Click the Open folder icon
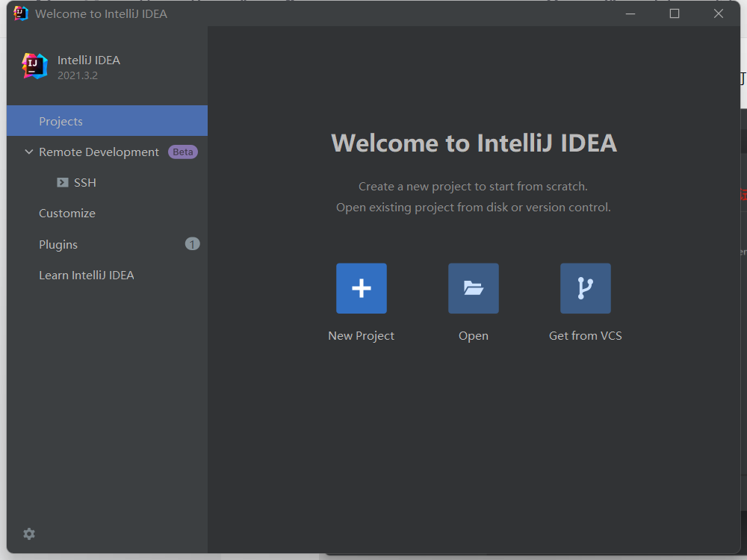This screenshot has width=747, height=560. (x=473, y=288)
